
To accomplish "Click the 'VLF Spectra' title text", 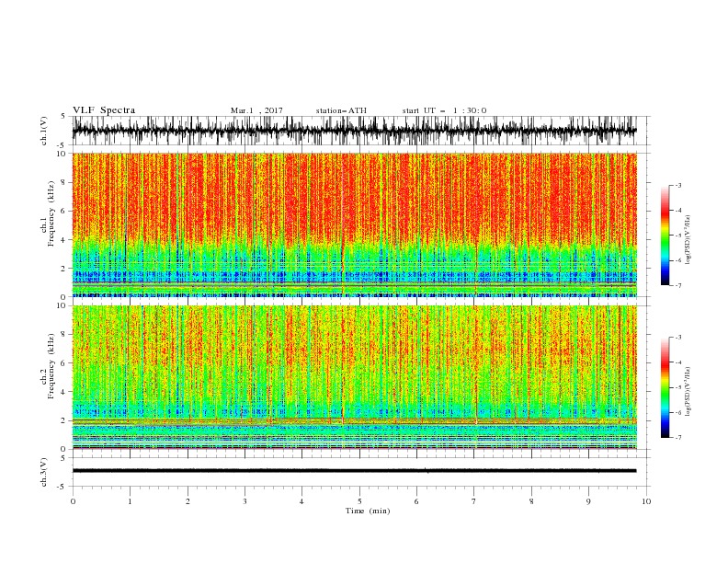I will click(x=104, y=110).
